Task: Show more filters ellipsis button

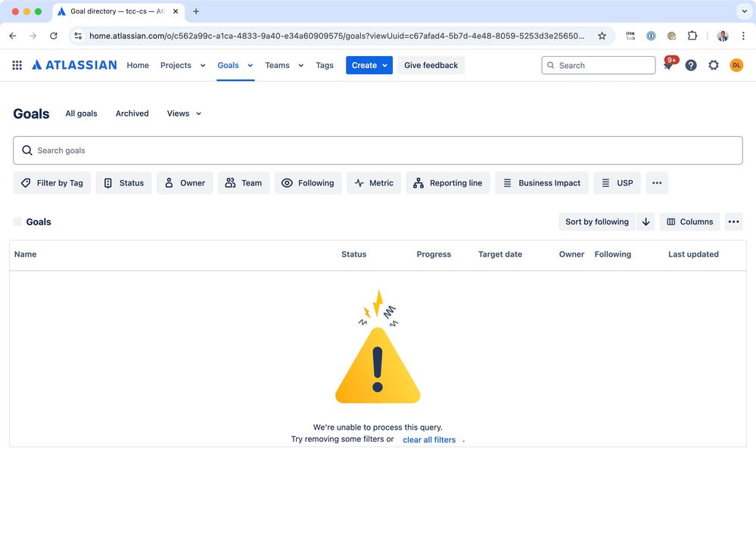Action: coord(657,182)
